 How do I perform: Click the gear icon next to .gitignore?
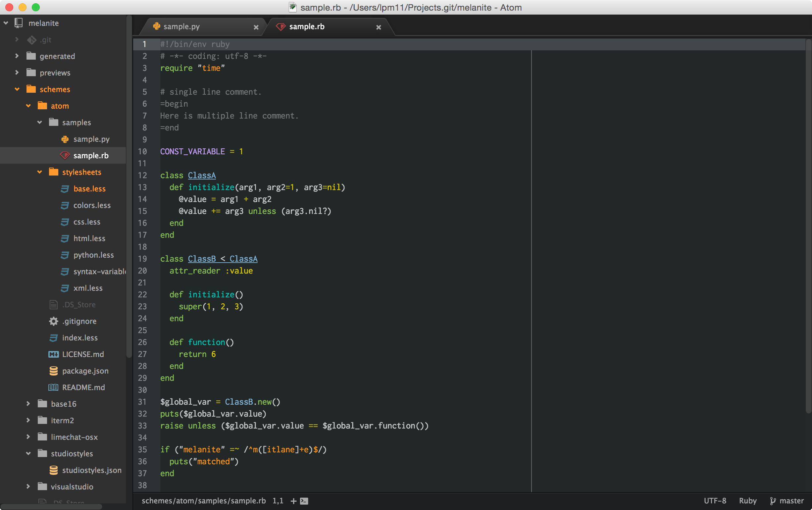54,321
